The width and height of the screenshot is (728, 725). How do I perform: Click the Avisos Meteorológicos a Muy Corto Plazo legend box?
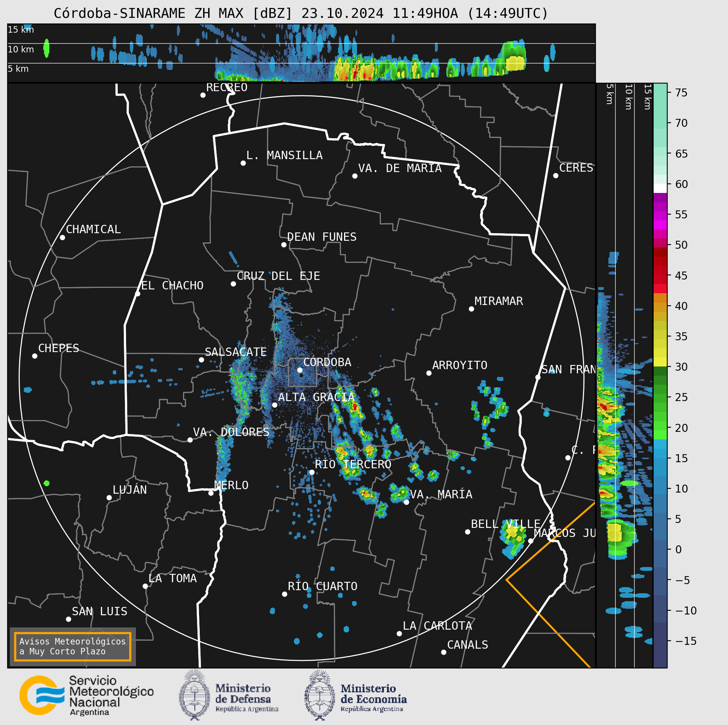[x=73, y=646]
